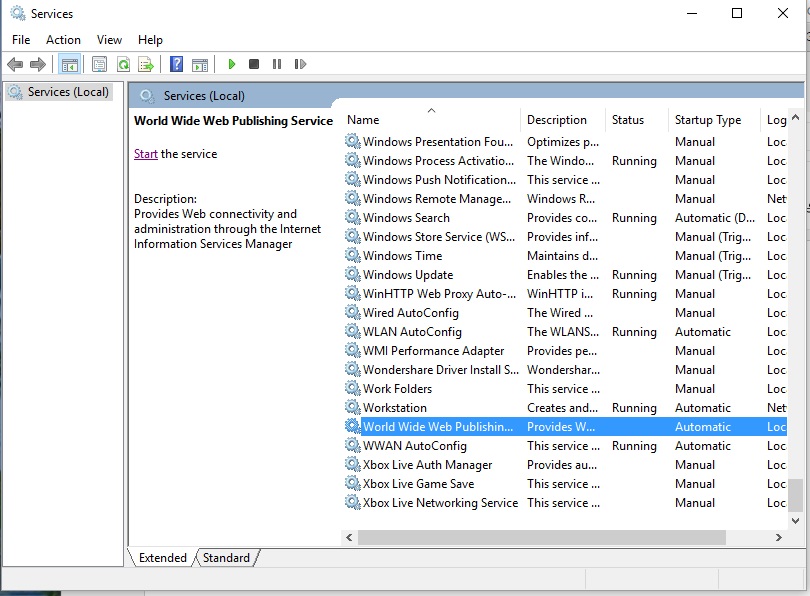Click gear icon of Work Folders row

click(x=352, y=388)
